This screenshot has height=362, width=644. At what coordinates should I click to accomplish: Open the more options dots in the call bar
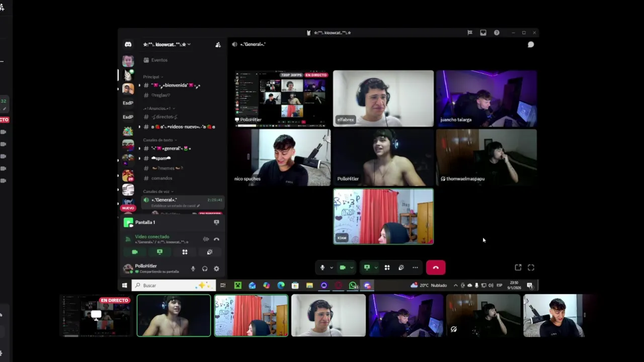click(x=415, y=267)
